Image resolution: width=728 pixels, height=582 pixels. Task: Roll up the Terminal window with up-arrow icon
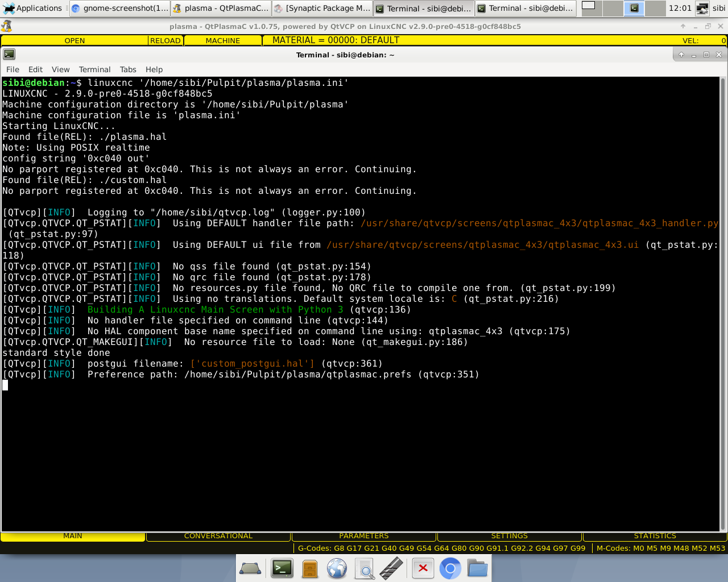tap(681, 55)
